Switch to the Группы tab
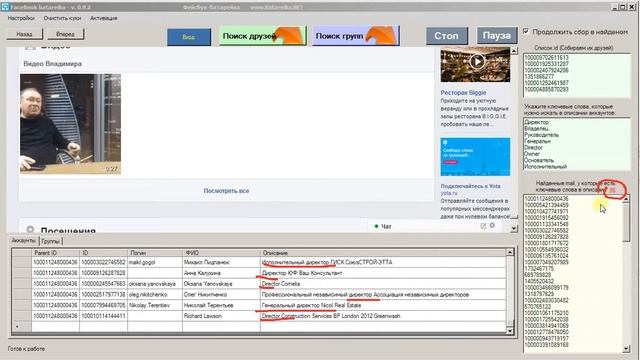 (x=51, y=241)
